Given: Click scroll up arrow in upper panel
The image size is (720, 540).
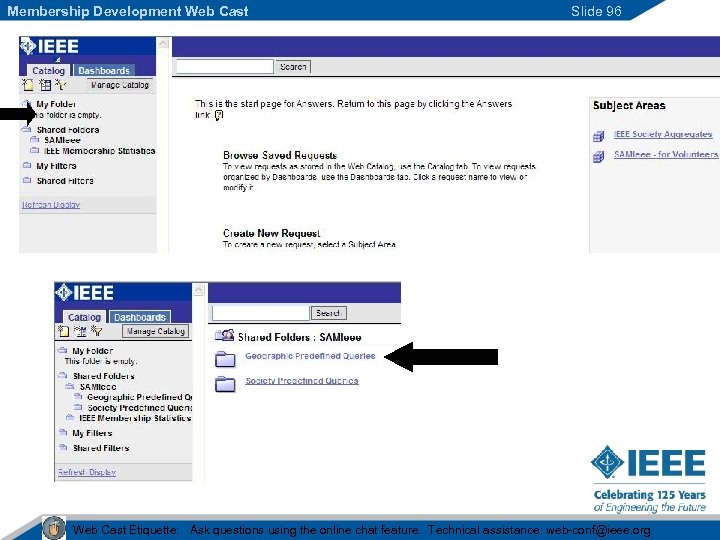Looking at the screenshot, I should (163, 44).
